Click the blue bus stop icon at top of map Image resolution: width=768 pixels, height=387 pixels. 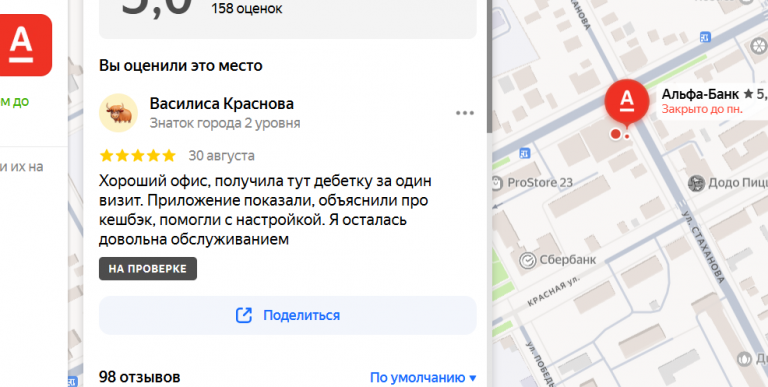click(x=705, y=37)
